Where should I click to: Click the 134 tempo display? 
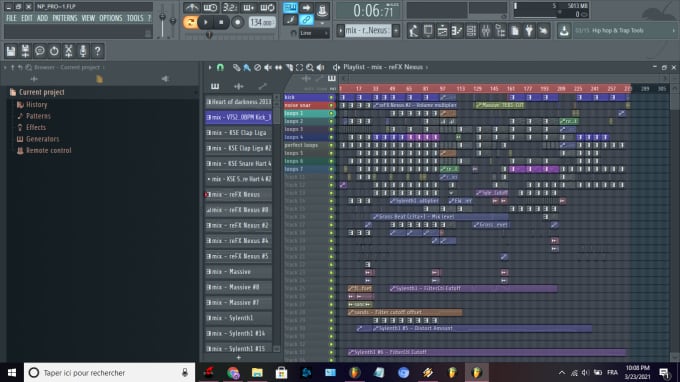262,22
